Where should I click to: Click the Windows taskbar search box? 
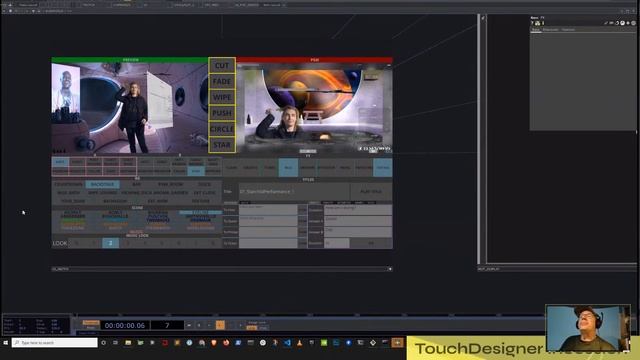tap(55, 343)
